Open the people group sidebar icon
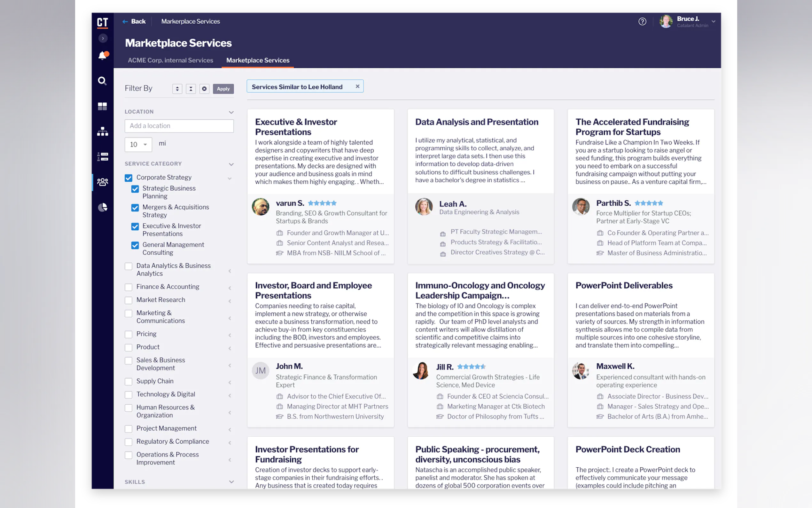The height and width of the screenshot is (508, 812). point(102,182)
